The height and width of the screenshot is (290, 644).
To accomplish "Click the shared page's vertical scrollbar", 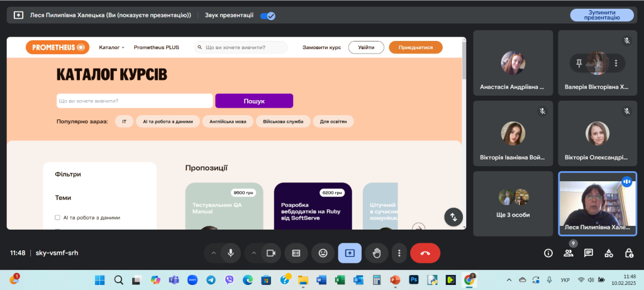I will [x=464, y=63].
